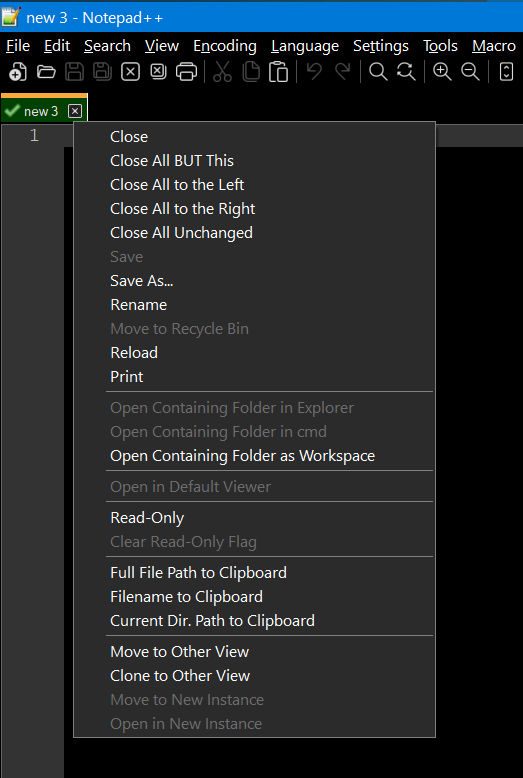
Task: Toggle the Read-Only menu option
Action: point(255,518)
